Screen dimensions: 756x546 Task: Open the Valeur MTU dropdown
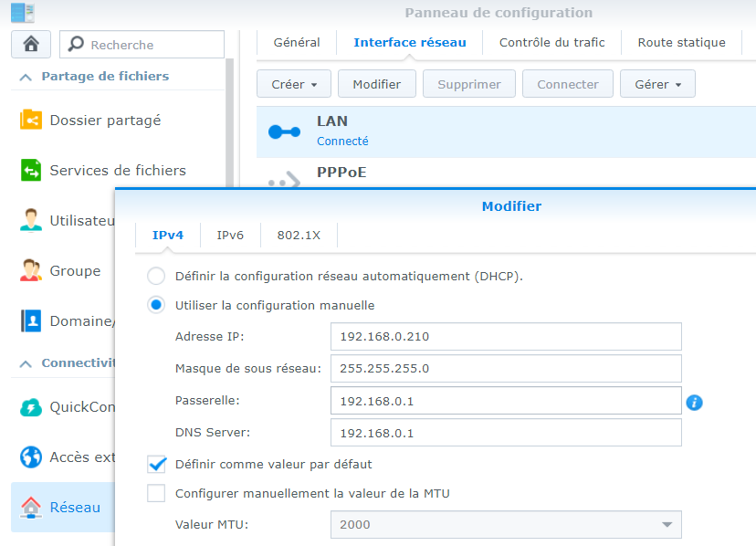[665, 525]
